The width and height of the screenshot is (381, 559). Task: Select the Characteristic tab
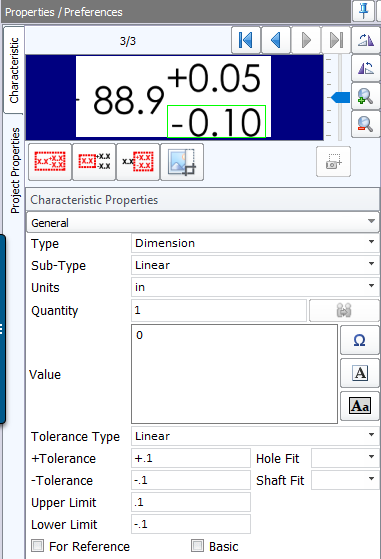click(x=14, y=70)
